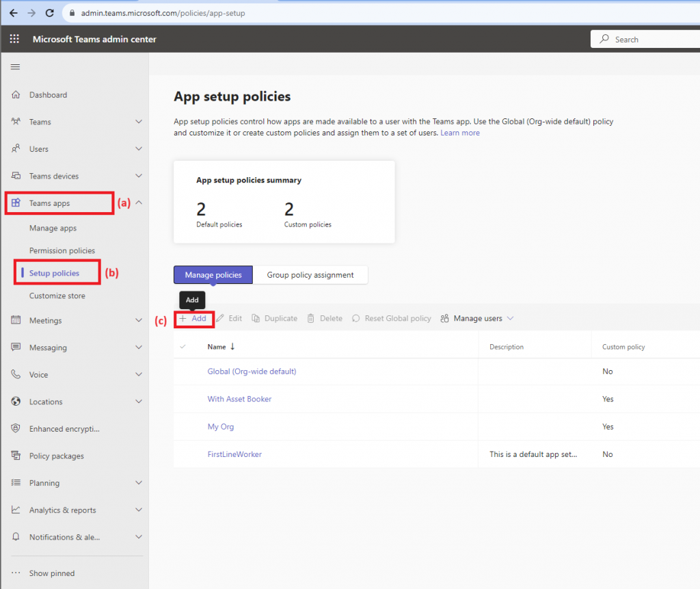The image size is (700, 589).
Task: Open the Microsoft 365 app launcher waffle
Action: (x=14, y=39)
